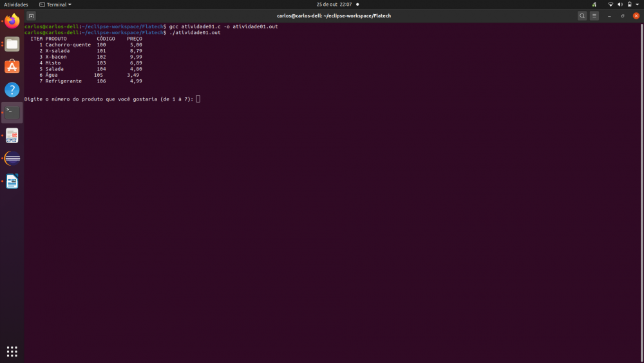Image resolution: width=644 pixels, height=363 pixels.
Task: Open a new terminal tab with the titlebar button
Action: 31,15
